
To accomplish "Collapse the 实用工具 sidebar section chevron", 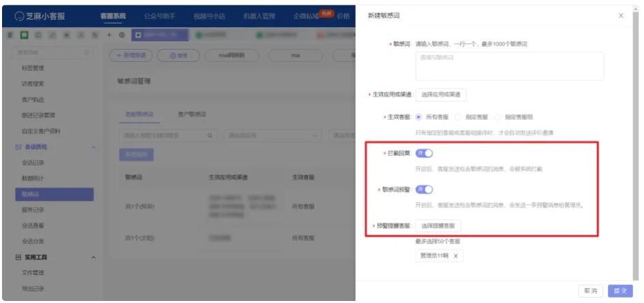I will click(x=93, y=257).
